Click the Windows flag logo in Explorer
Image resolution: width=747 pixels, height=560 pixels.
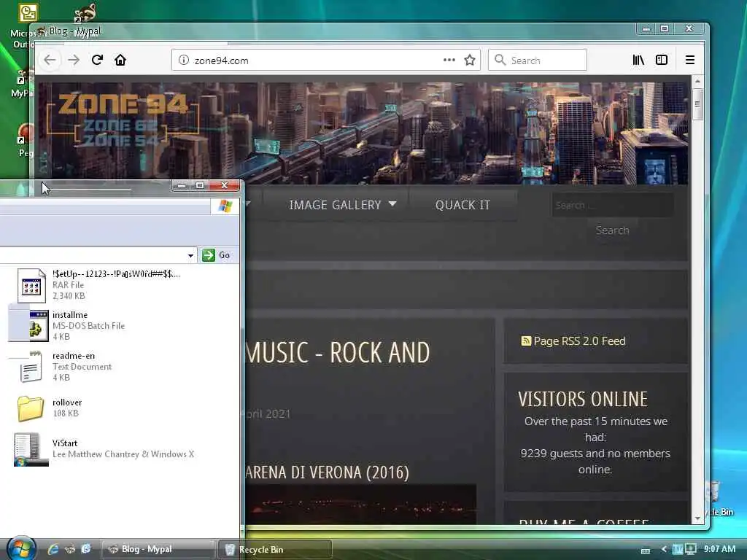pos(225,206)
